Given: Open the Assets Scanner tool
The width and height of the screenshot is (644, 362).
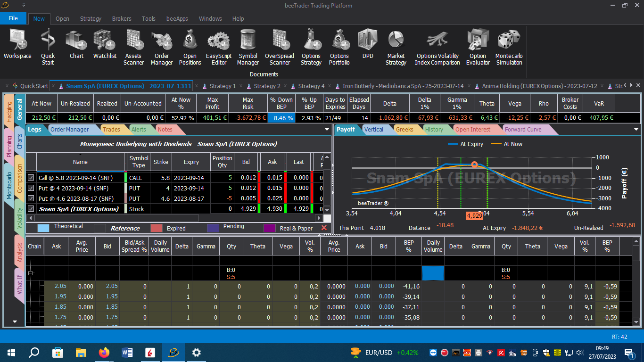Looking at the screenshot, I should [x=133, y=47].
